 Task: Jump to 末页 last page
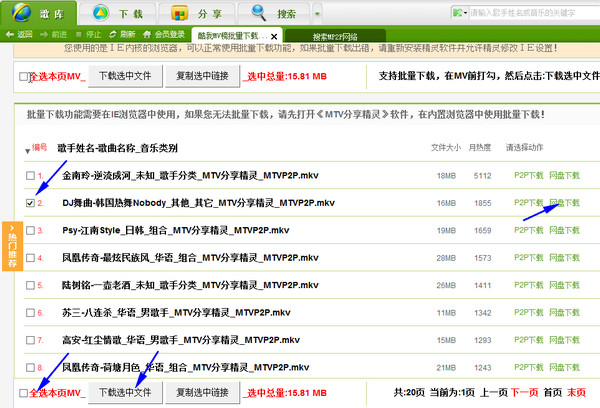click(576, 393)
